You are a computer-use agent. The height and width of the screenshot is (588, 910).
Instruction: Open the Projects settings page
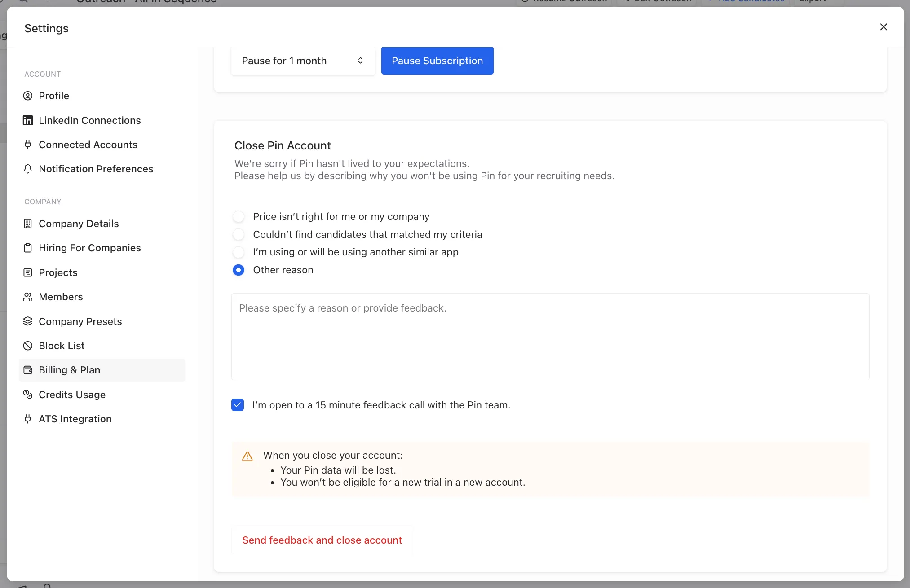[102, 272]
